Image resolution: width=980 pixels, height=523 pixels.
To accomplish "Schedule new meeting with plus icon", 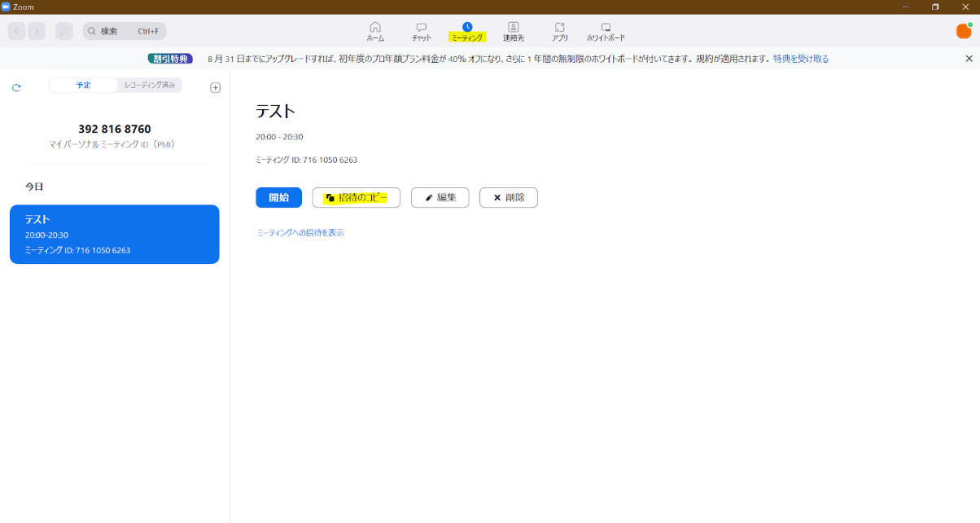I will [216, 87].
